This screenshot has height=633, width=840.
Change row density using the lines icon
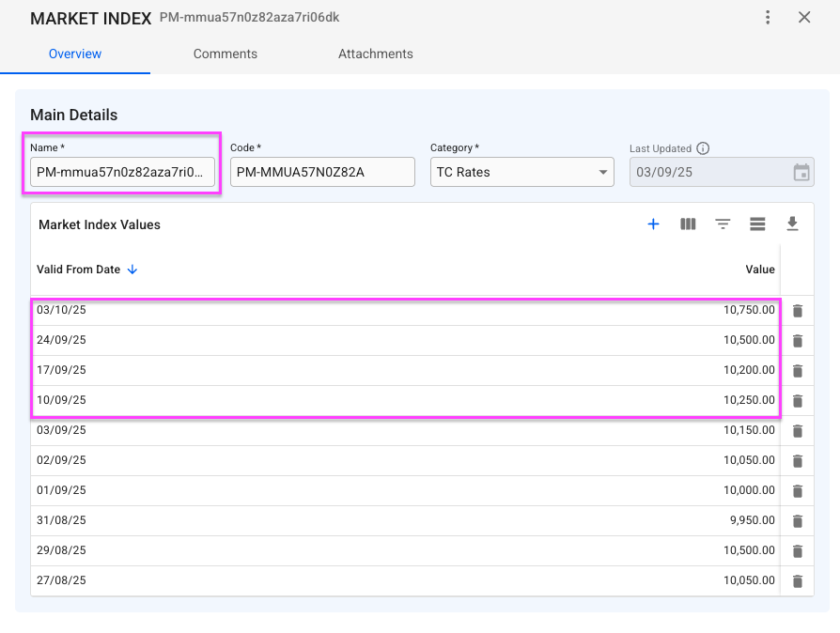[757, 224]
